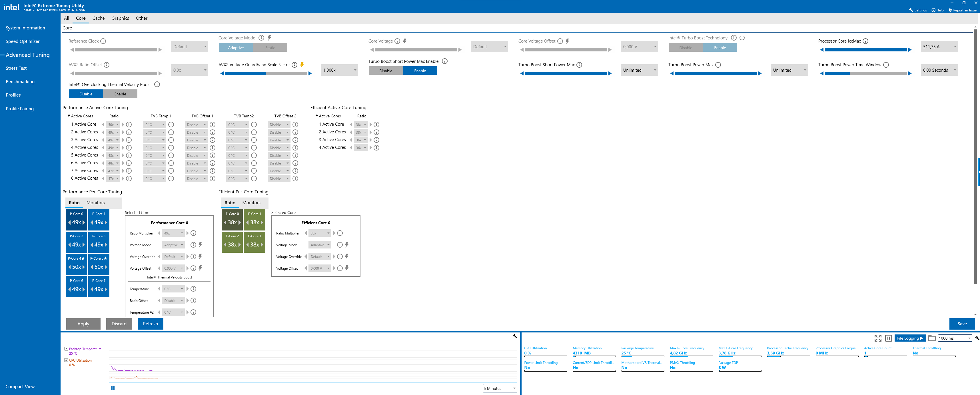Expand the monitor panel to fullscreen
This screenshot has width=980, height=395.
click(878, 338)
